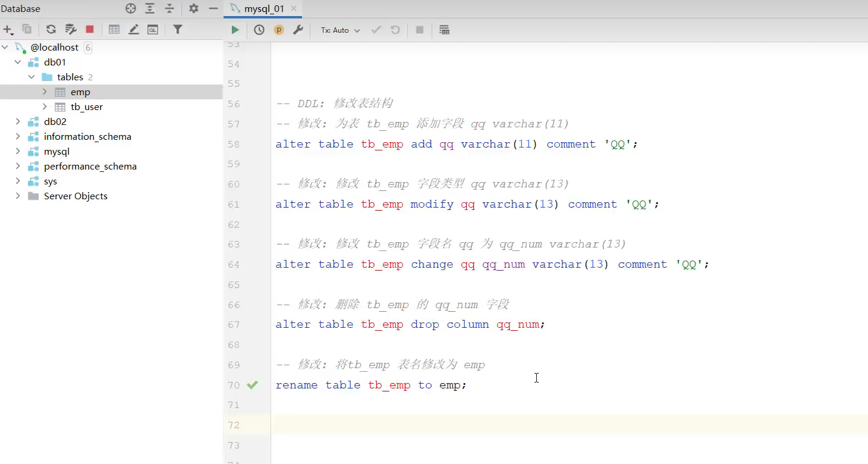Collapse the db01 database node
The width and height of the screenshot is (868, 464).
click(x=18, y=62)
